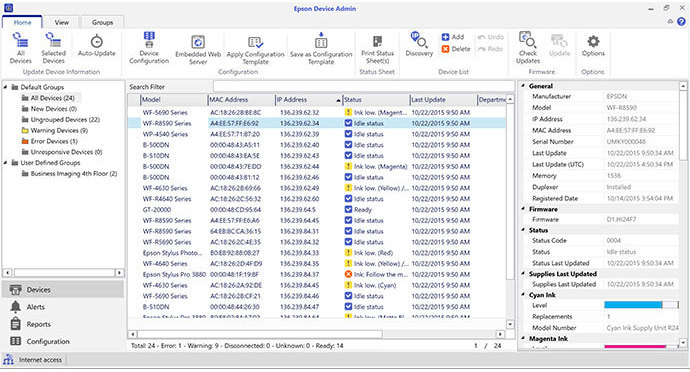Click the Epson Device Admin app icon
690x372 pixels.
click(8, 8)
